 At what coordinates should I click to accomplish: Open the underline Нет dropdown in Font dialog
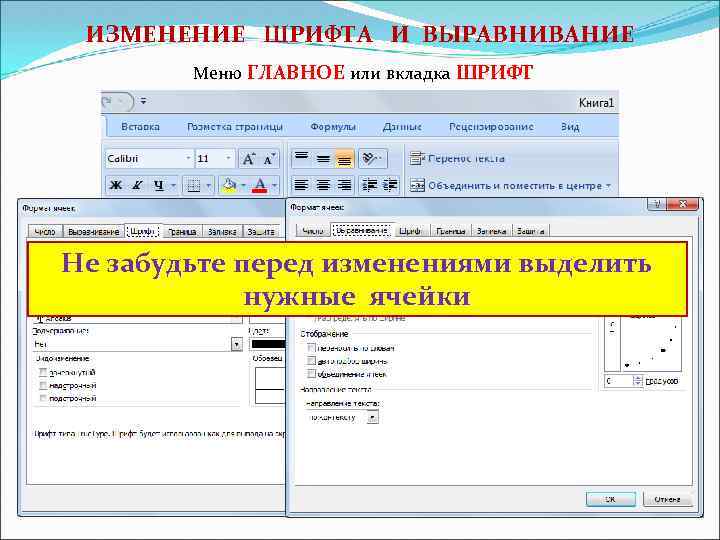[x=236, y=344]
